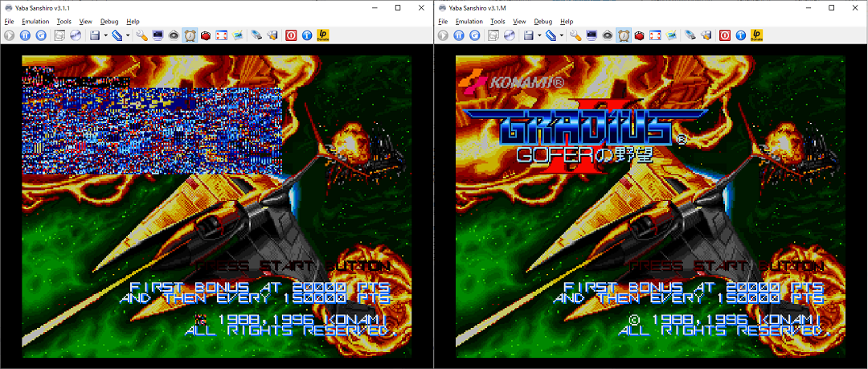868x369 pixels.
Task: Click the screenshot camera icon in v3.1.M window
Action: [x=672, y=35]
